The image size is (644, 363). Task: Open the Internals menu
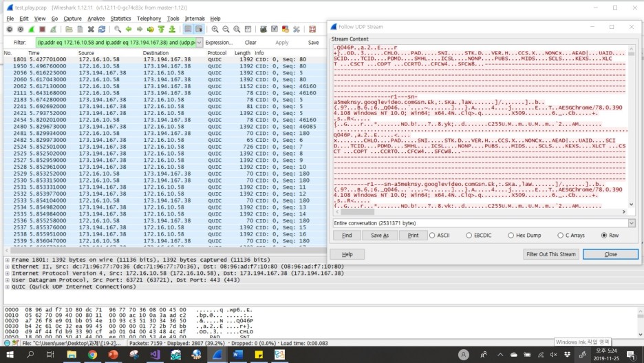[x=194, y=19]
